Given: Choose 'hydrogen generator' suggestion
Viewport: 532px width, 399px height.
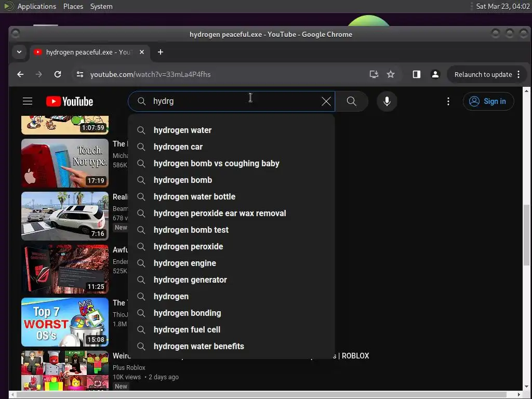Looking at the screenshot, I should 231,280.
